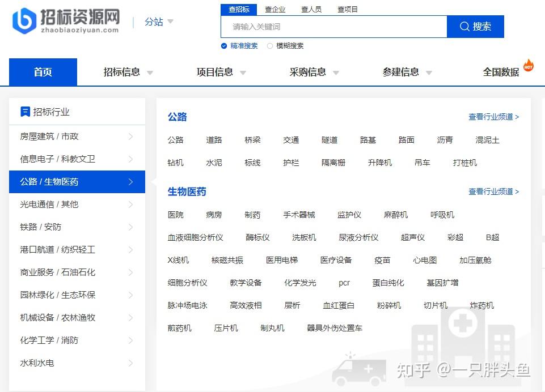Click the 手术器械 keyword link
The image size is (545, 392).
tap(299, 215)
